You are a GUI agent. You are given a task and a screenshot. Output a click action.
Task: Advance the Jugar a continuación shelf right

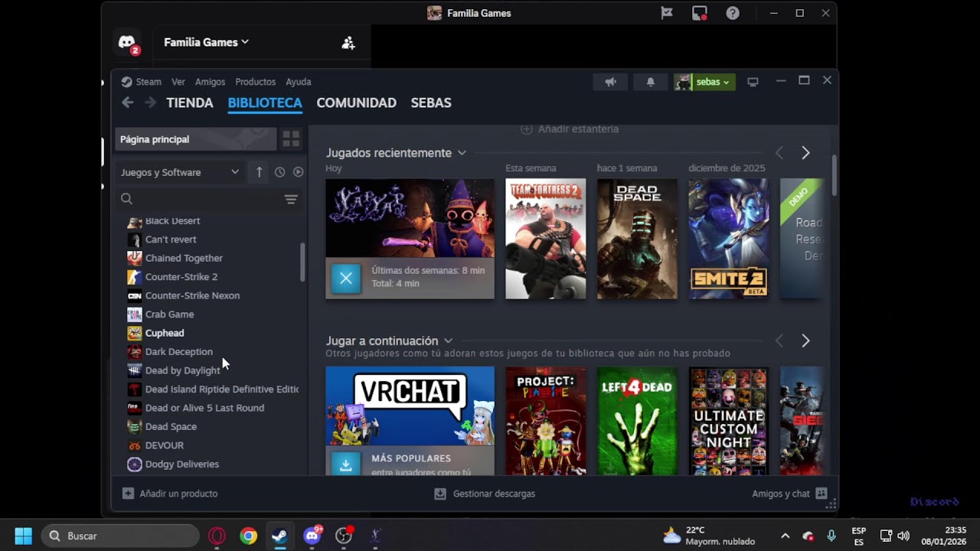tap(805, 341)
